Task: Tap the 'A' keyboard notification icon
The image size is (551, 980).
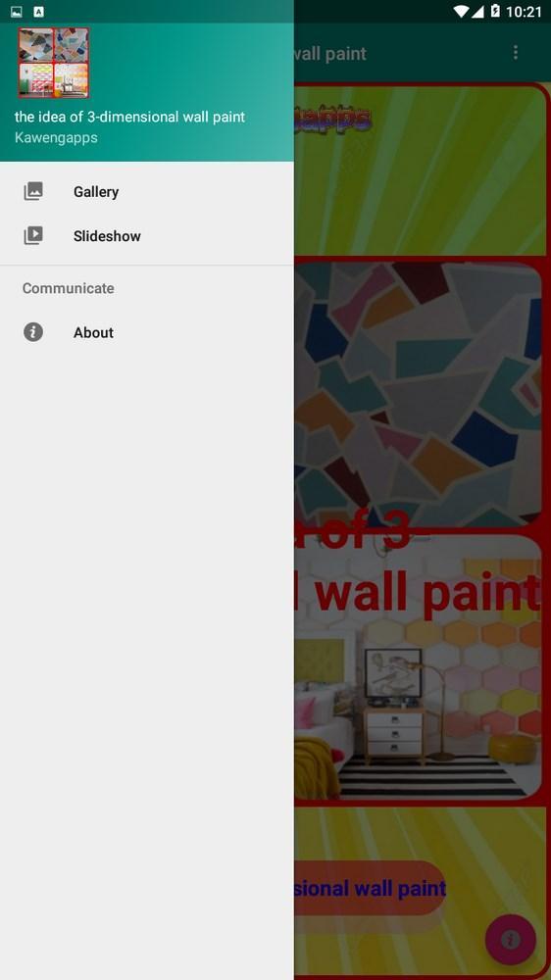Action: click(x=39, y=11)
